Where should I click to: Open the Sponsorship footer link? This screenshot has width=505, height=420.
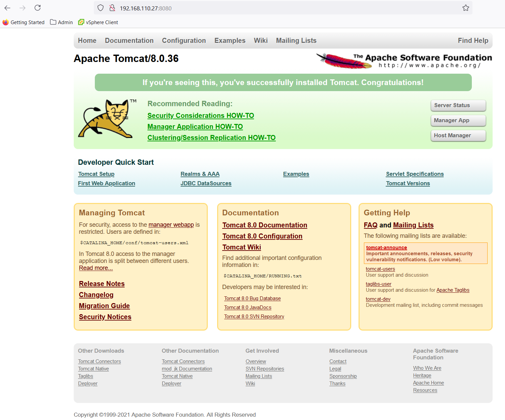[x=343, y=376]
